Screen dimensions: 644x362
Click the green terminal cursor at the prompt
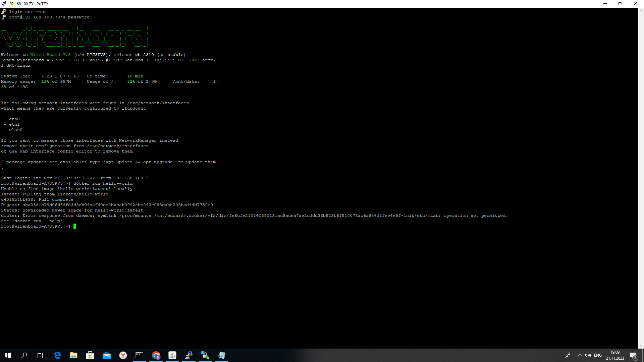click(x=75, y=226)
